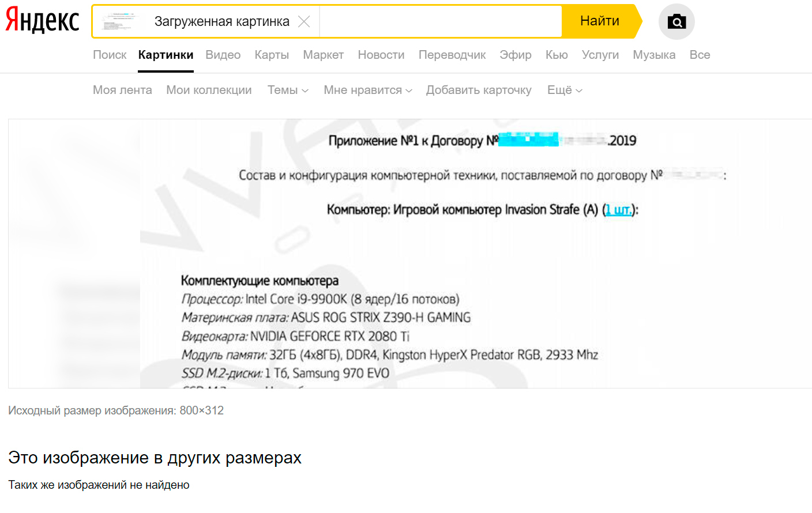Viewport: 812px width, 513px height.
Task: Expand the Мне нравится dropdown
Action: 368,90
